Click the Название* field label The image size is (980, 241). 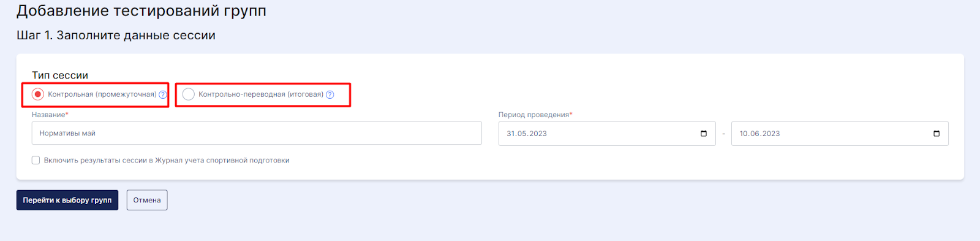(x=50, y=115)
